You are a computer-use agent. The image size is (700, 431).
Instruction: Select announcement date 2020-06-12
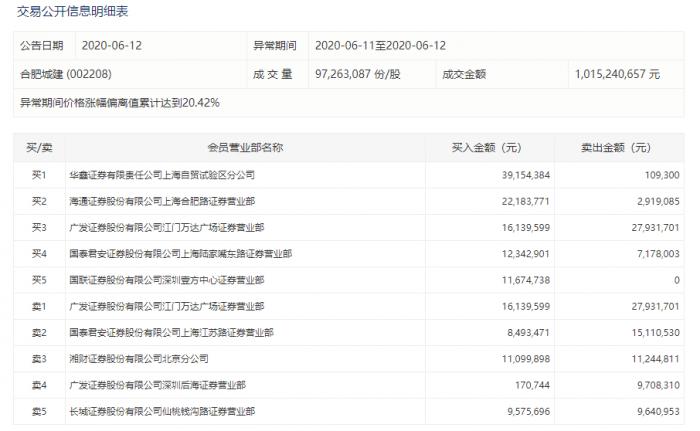coord(112,46)
